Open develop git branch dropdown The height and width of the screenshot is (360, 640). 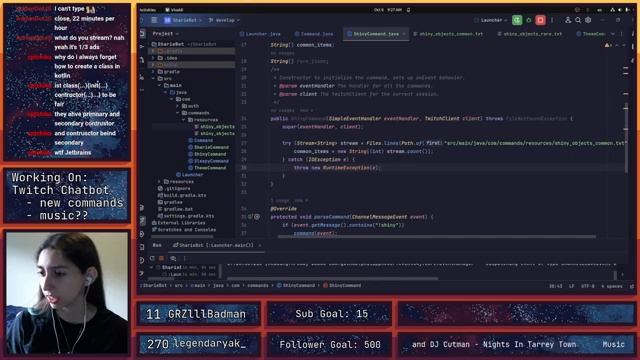(x=224, y=20)
